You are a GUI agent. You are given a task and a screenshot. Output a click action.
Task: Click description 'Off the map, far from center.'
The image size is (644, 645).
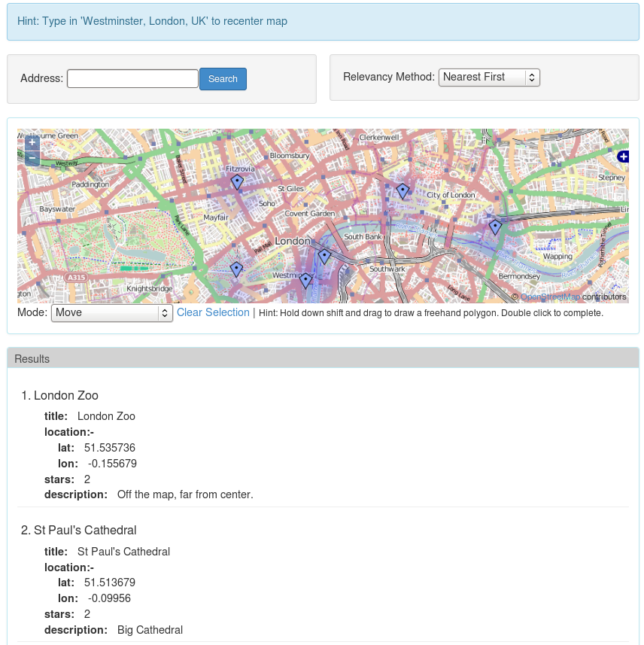[185, 494]
